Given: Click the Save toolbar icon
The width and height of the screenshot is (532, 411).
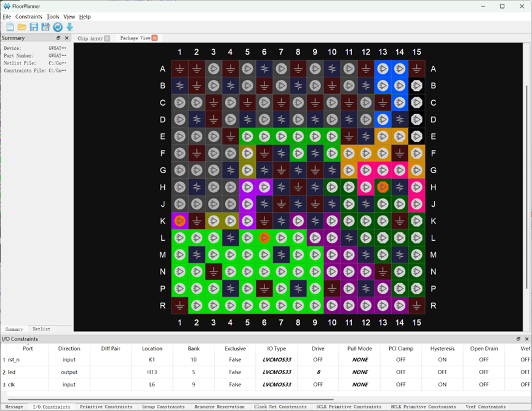Looking at the screenshot, I should tap(34, 27).
